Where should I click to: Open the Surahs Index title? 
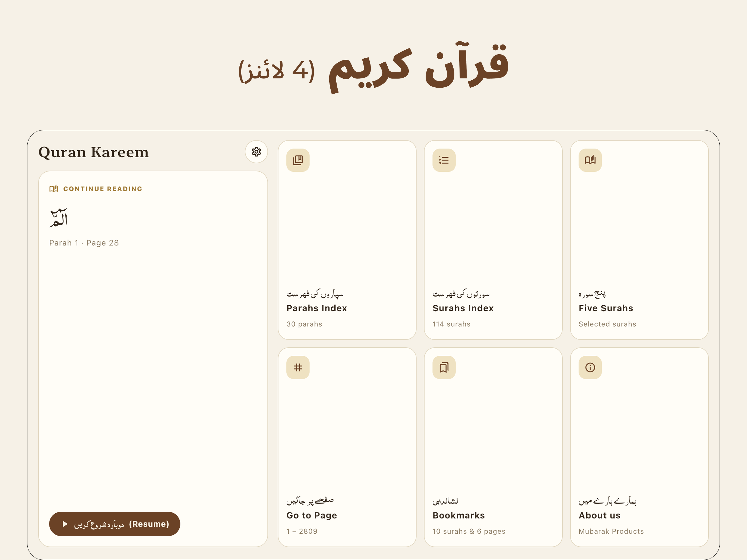(463, 308)
